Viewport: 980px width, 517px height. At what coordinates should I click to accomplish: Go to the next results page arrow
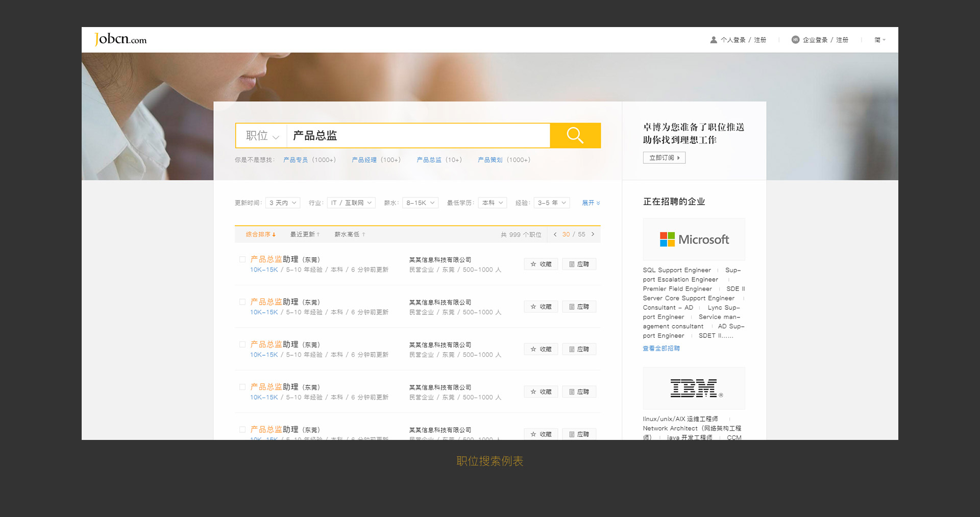pos(593,234)
